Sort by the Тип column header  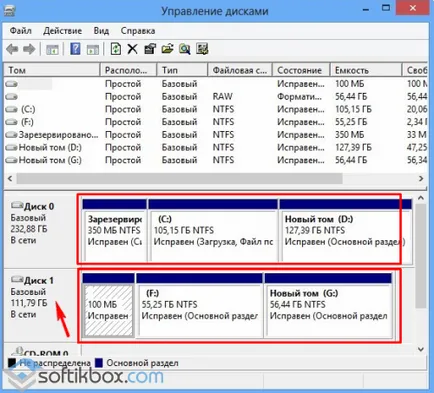point(182,70)
